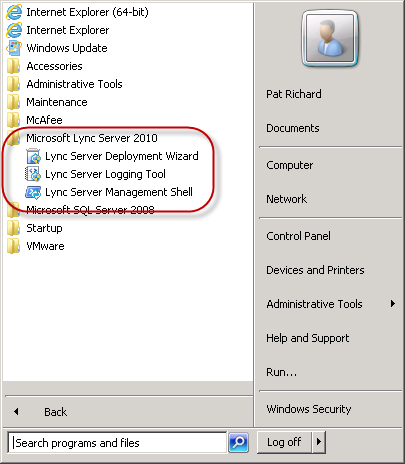Expand the Microsoft SQL Server 2008 folder

coord(80,210)
